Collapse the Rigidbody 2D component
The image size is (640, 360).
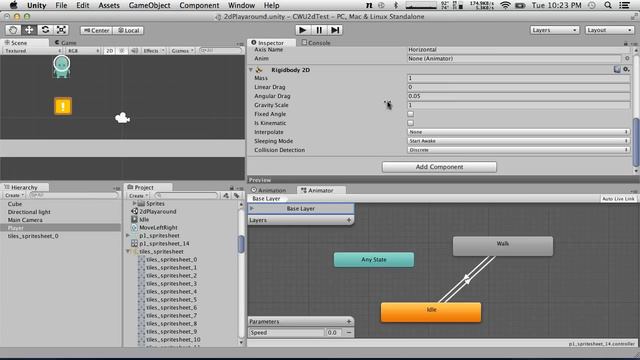coord(251,70)
